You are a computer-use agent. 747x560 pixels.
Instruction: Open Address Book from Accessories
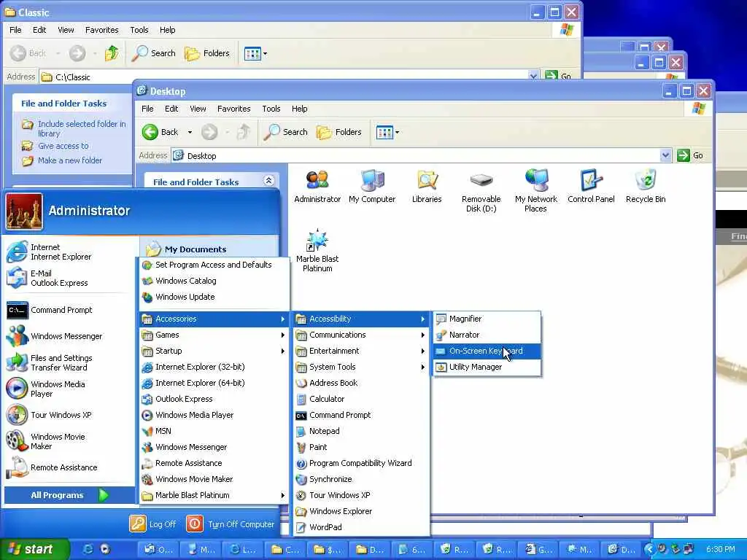coord(360,383)
